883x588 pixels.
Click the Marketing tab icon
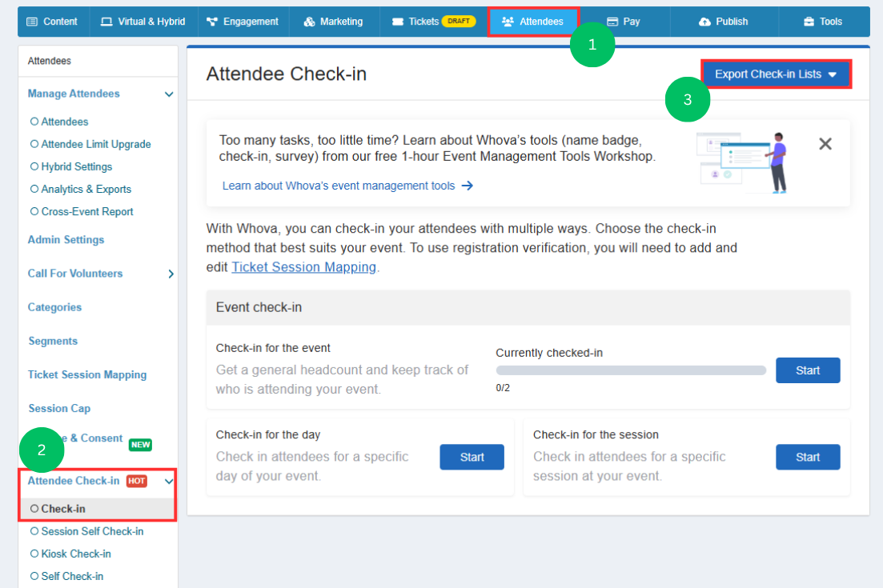pos(309,22)
